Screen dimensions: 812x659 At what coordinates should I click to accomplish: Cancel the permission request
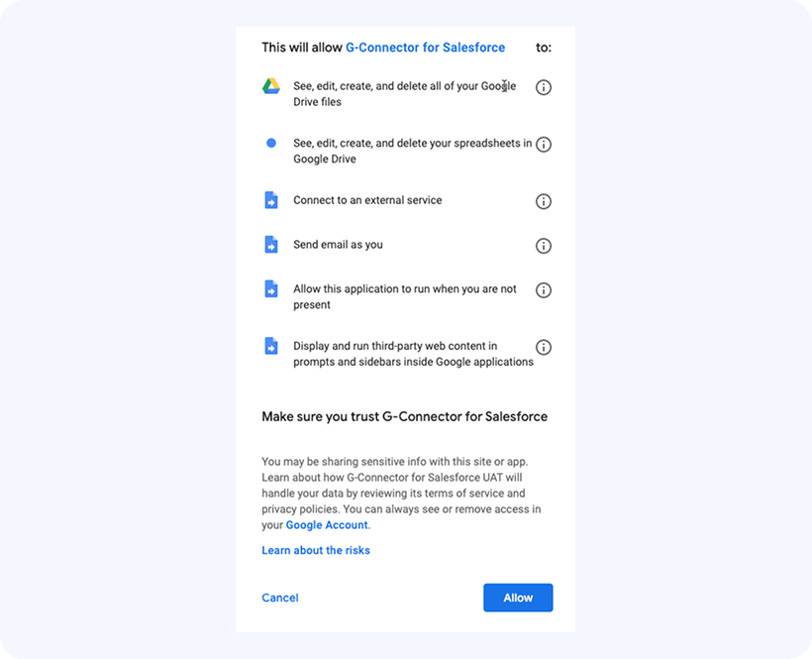[280, 598]
